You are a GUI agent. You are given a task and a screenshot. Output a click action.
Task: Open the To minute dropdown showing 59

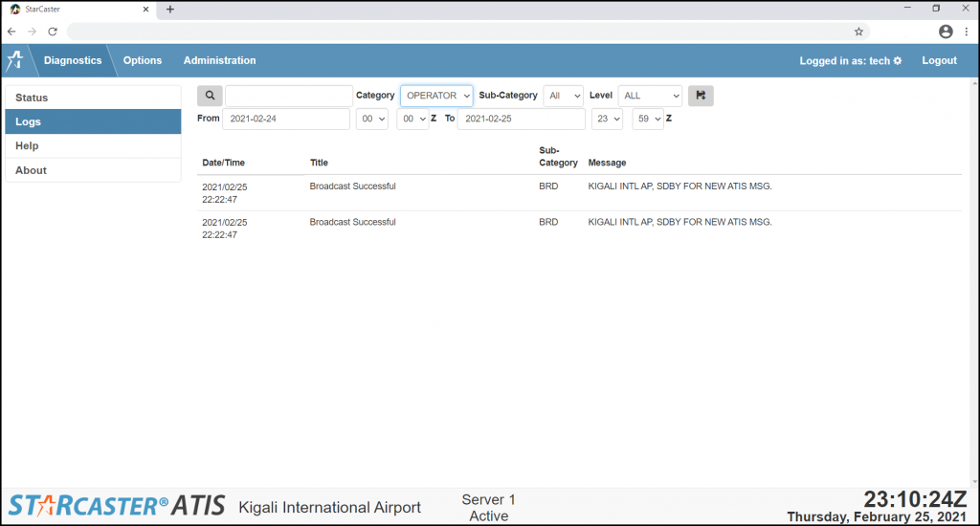point(647,119)
